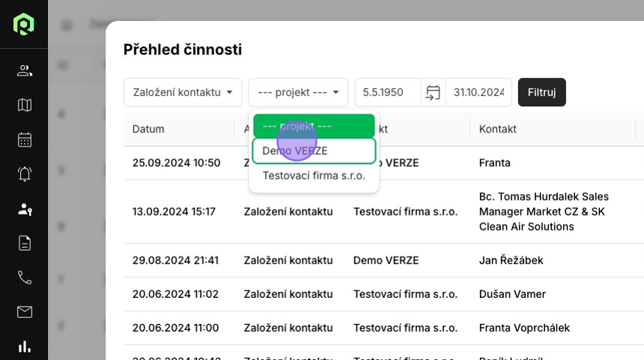Open the document icon in sidebar

25,243
